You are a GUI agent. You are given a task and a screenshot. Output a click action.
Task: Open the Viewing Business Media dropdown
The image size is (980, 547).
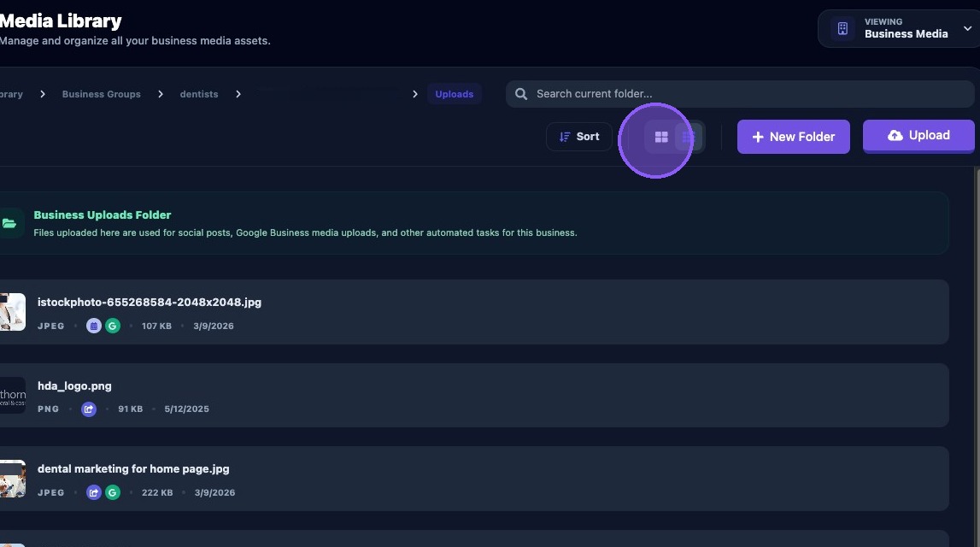(x=901, y=28)
